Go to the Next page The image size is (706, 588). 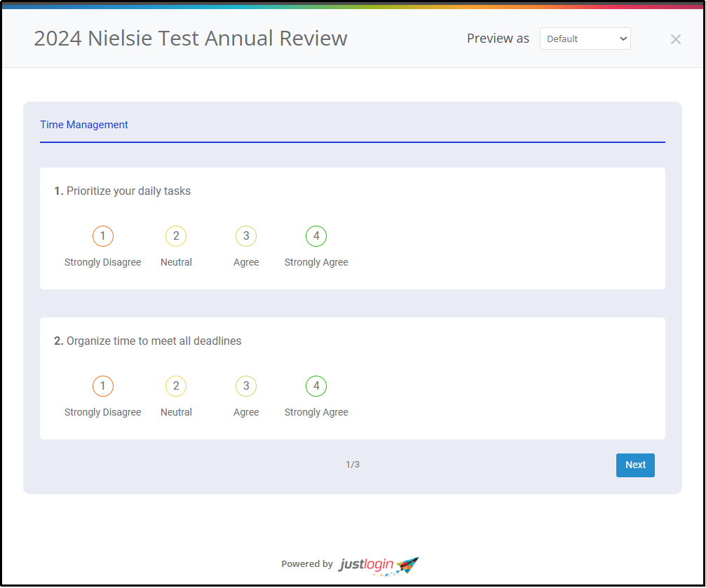point(635,465)
